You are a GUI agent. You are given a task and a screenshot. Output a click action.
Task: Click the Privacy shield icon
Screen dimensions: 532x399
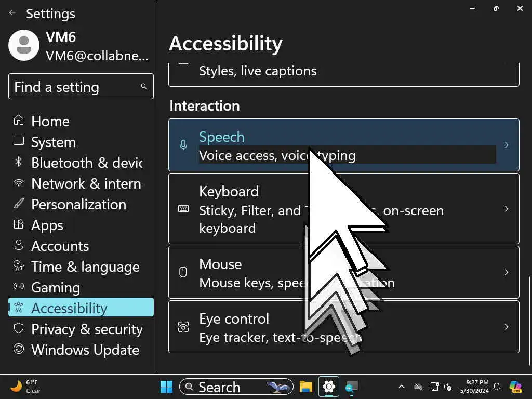coord(19,328)
